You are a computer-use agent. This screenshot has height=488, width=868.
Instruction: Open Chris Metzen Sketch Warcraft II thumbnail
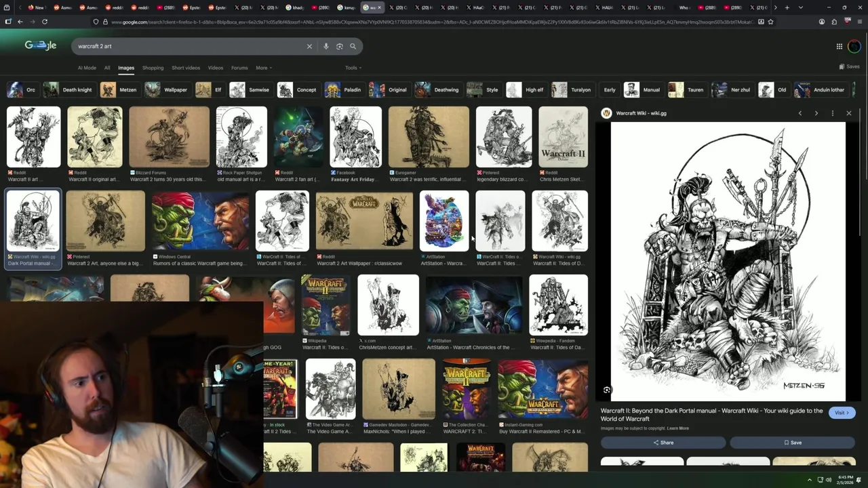[563, 137]
